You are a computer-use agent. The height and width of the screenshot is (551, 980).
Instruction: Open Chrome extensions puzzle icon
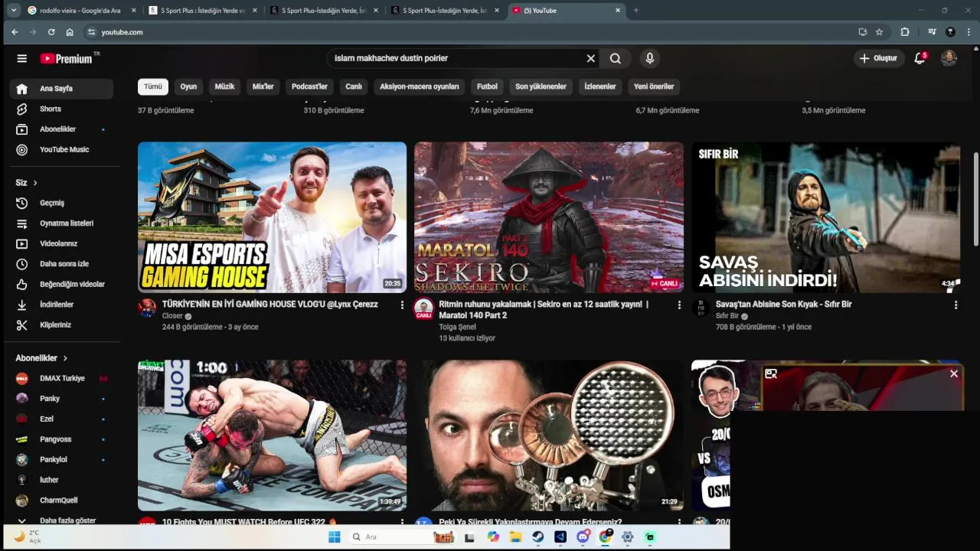[x=905, y=32]
